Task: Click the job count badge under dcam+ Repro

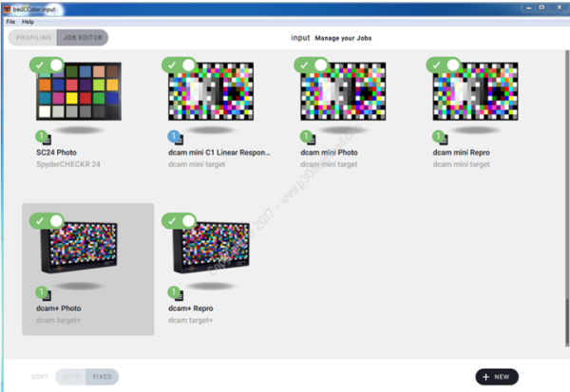Action: pos(174,292)
